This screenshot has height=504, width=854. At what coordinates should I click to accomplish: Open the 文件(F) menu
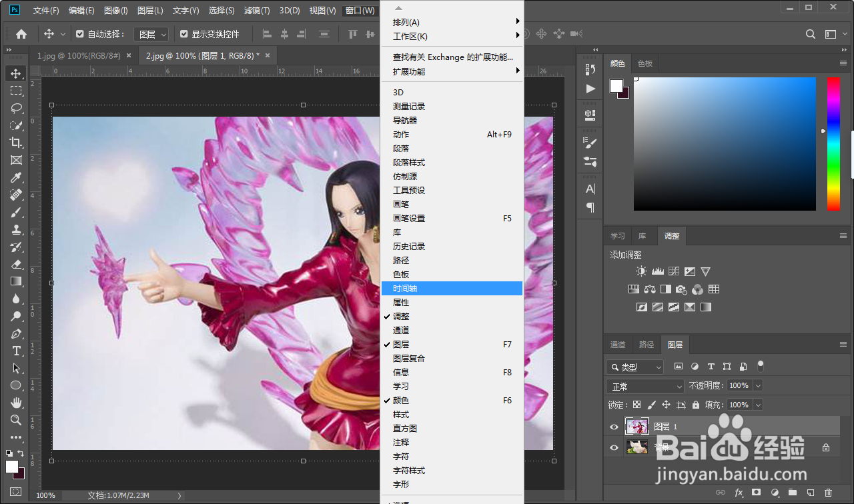point(46,11)
